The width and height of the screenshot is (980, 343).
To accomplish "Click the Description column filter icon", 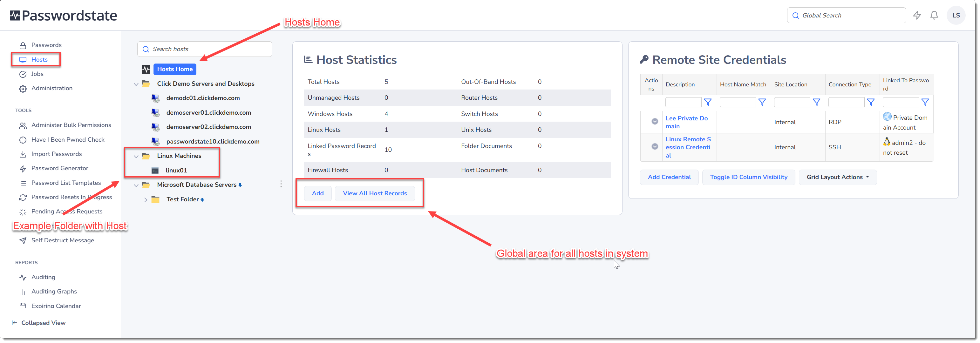I will 708,102.
